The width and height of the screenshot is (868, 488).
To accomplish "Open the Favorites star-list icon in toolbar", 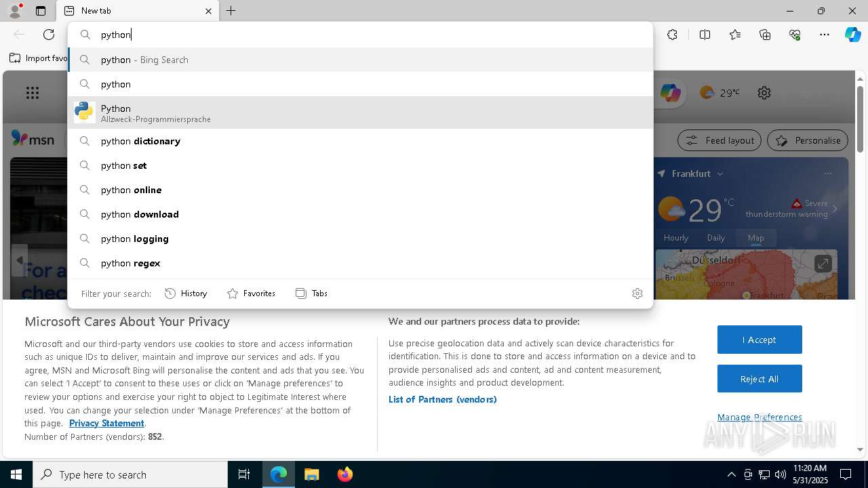I will [x=735, y=35].
